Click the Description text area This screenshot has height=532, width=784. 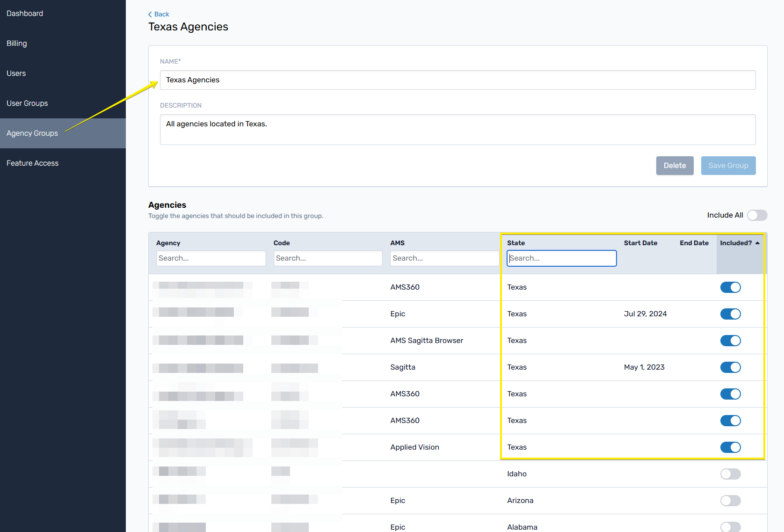[457, 130]
